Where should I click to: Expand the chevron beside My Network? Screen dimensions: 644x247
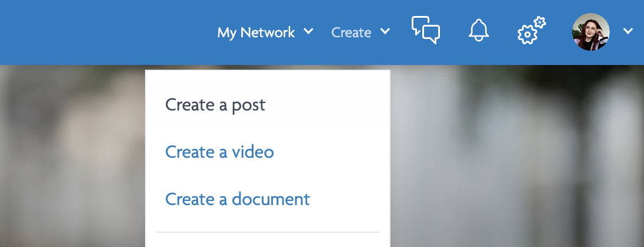(308, 31)
